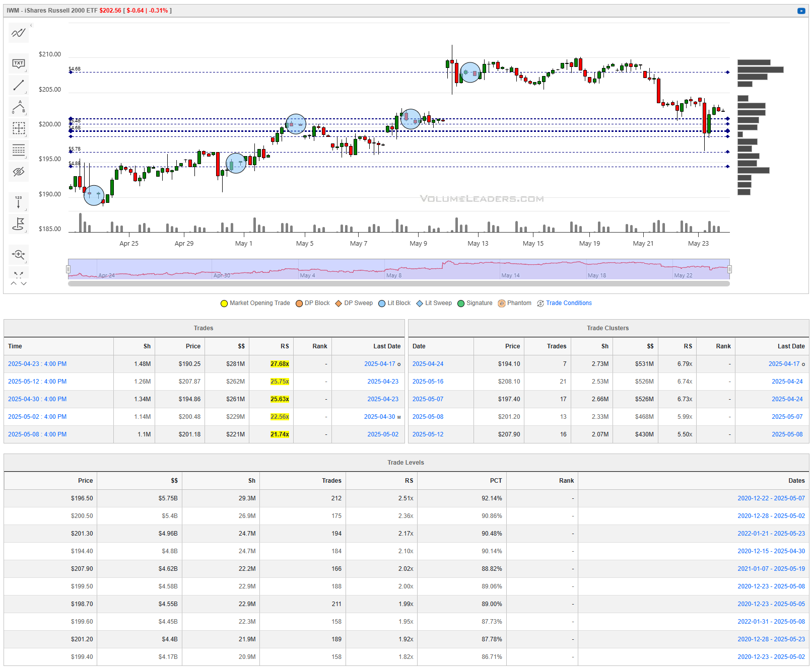Click the lit block circle near May 9

pos(411,119)
